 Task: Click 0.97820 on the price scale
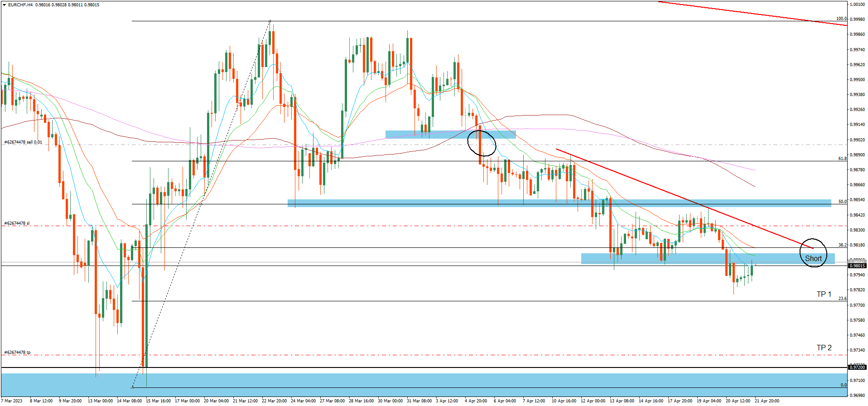pyautogui.click(x=857, y=290)
